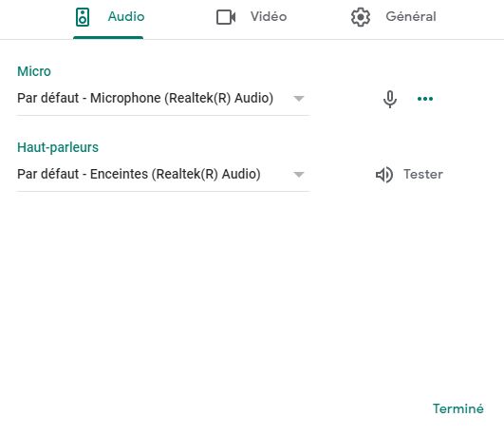The height and width of the screenshot is (436, 504).
Task: Open the Enceintes (Realtek(R) Audio) selector
Action: tap(163, 174)
